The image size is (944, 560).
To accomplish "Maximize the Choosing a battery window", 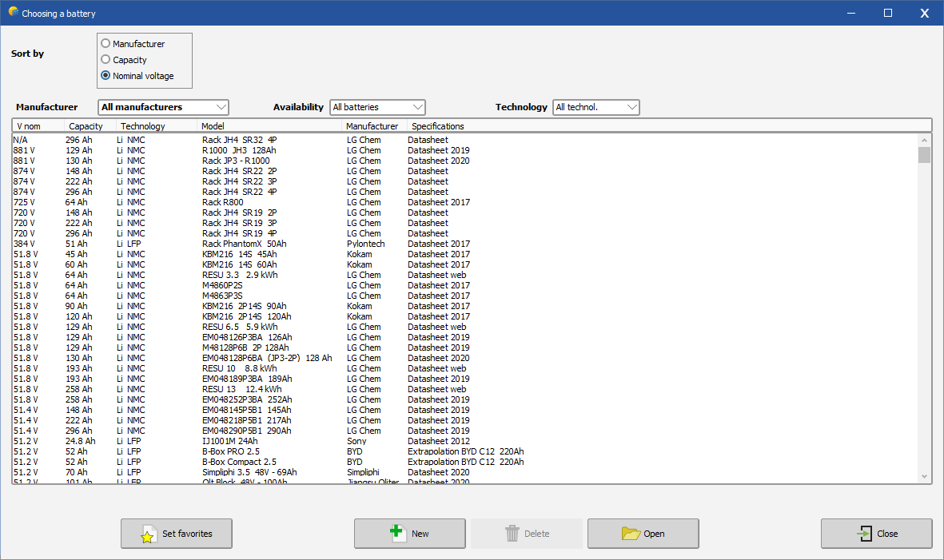I will (887, 13).
